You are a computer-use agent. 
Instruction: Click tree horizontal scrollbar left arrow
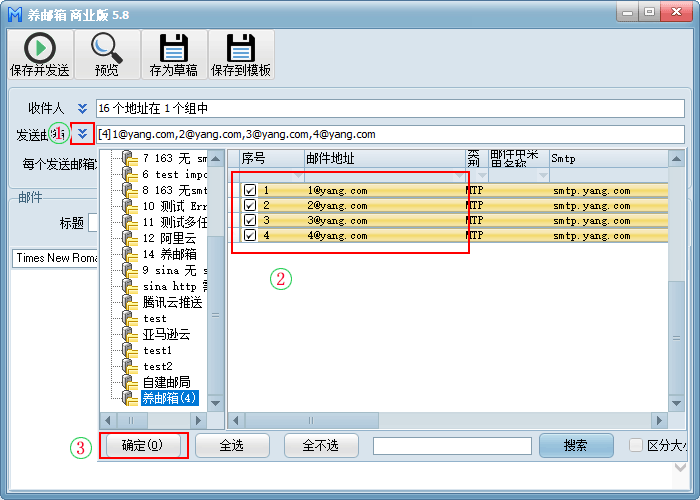(x=108, y=421)
